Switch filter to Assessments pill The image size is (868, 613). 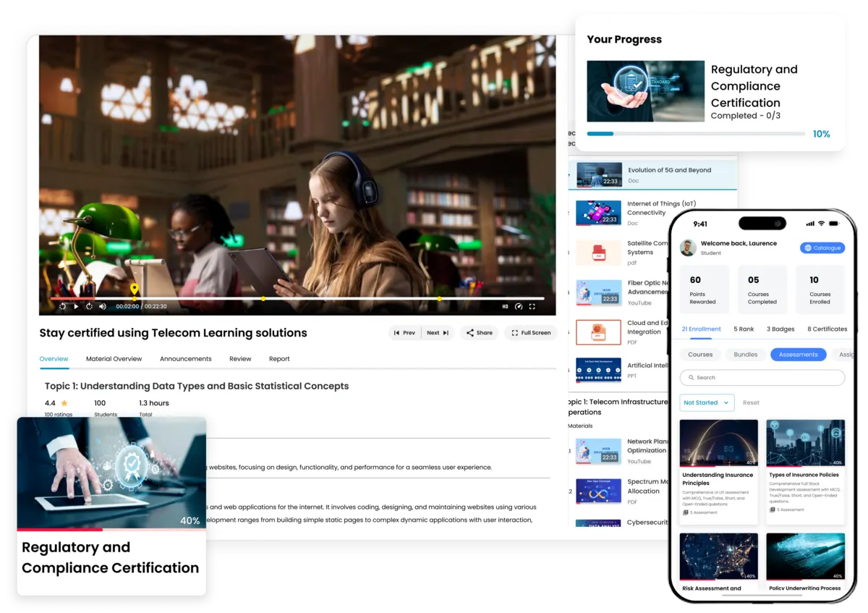coord(799,355)
